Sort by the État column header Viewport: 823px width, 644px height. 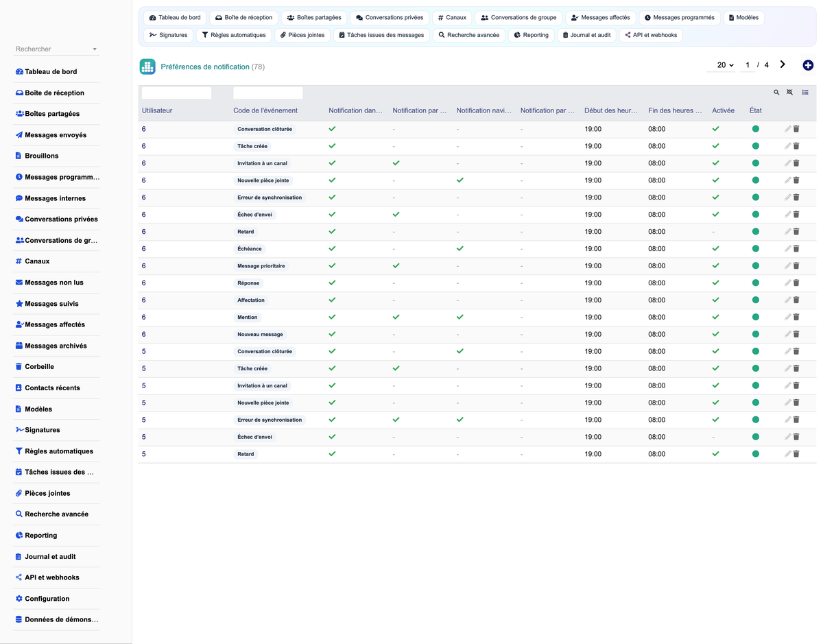tap(755, 110)
